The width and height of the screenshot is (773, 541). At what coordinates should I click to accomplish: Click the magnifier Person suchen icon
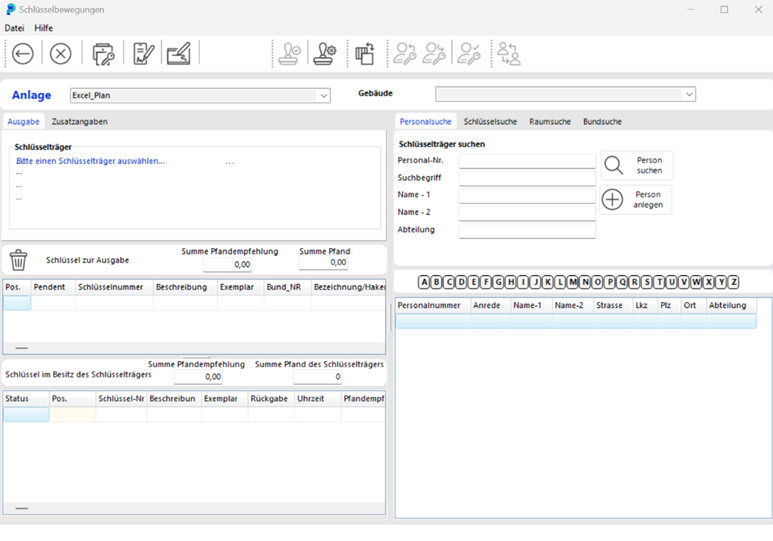(x=613, y=165)
